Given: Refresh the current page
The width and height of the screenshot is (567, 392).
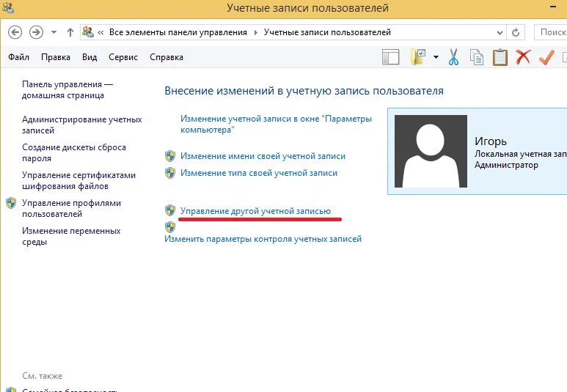Looking at the screenshot, I should pyautogui.click(x=516, y=32).
